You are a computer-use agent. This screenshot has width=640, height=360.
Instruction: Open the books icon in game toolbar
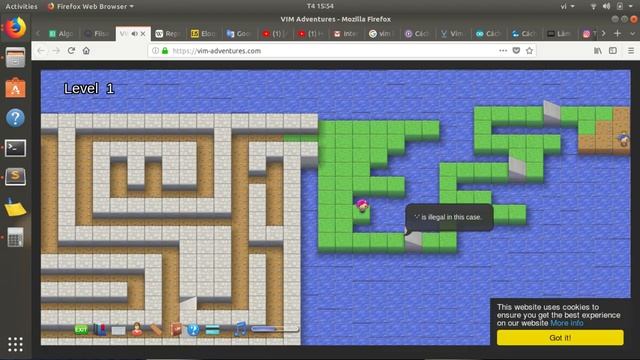tap(99, 329)
